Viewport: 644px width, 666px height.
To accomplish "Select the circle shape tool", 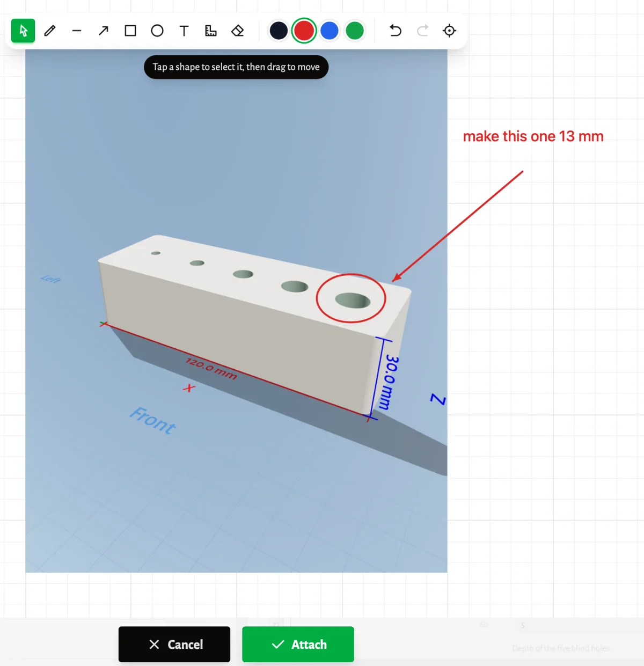I will click(157, 31).
